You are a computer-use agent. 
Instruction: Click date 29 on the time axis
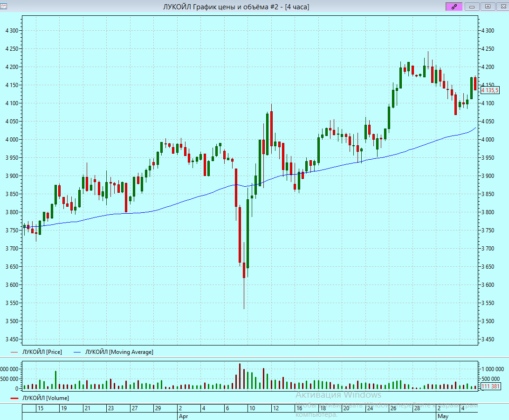click(x=158, y=408)
